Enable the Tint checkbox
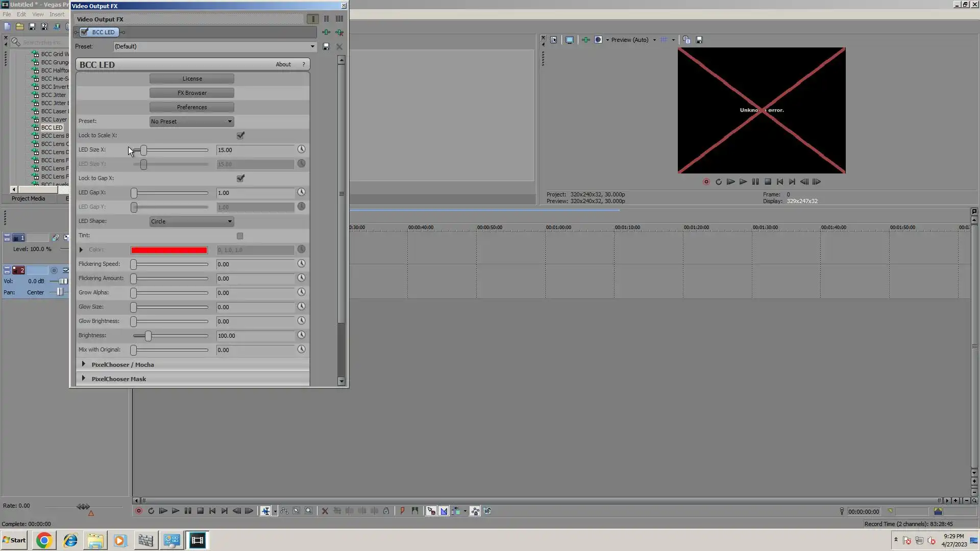Screen dimensions: 980x551 240,236
